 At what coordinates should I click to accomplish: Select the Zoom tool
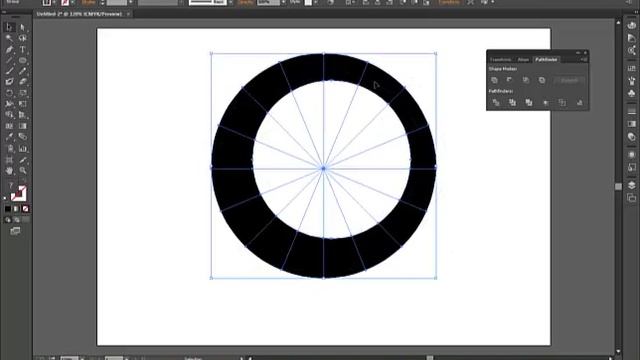[22, 171]
